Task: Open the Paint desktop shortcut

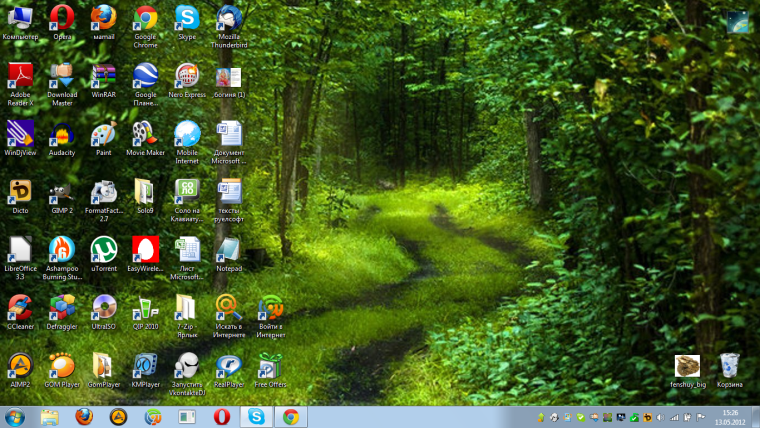Action: [x=104, y=134]
